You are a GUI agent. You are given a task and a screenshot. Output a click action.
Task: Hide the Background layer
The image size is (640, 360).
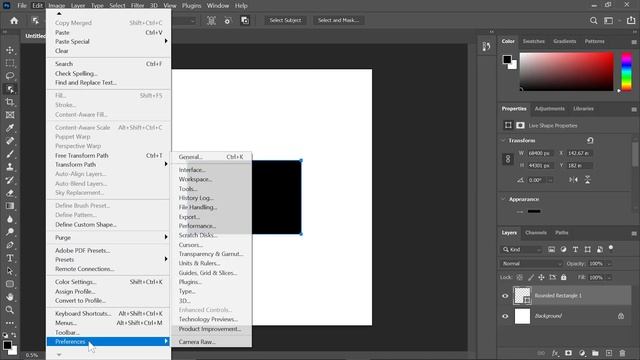(505, 316)
